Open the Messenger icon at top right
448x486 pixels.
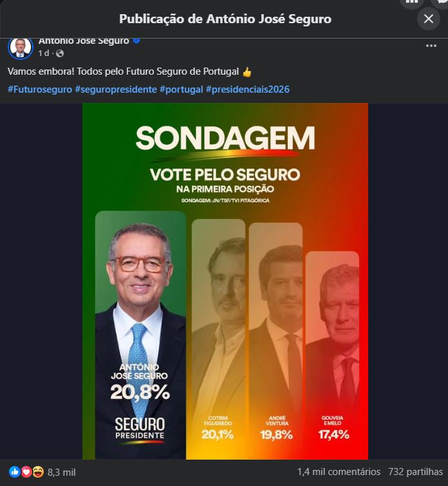[x=442, y=3]
